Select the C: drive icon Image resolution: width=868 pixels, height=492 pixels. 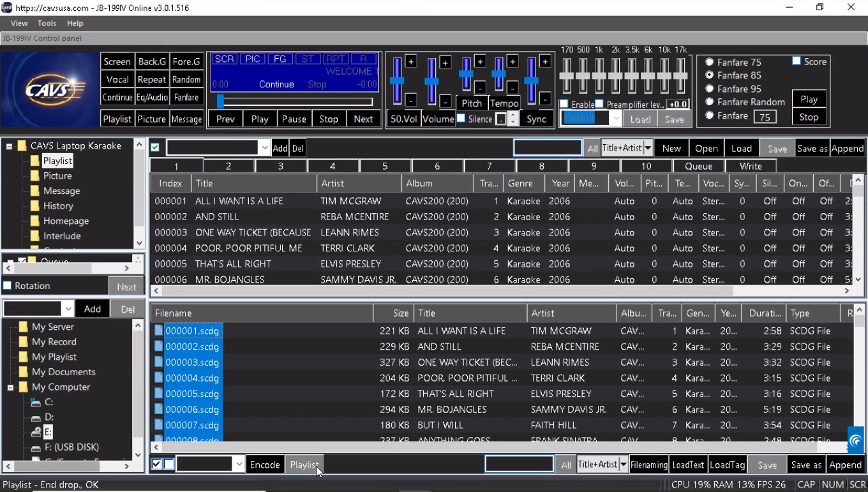coord(36,402)
